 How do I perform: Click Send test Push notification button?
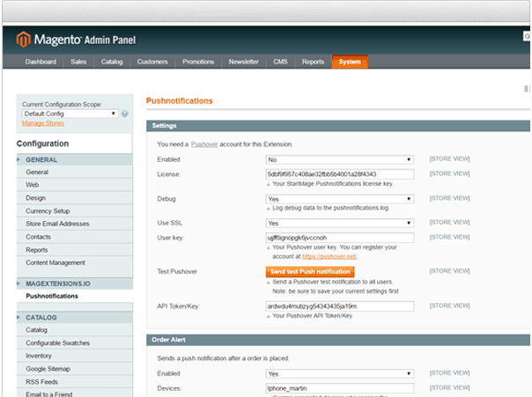[310, 272]
